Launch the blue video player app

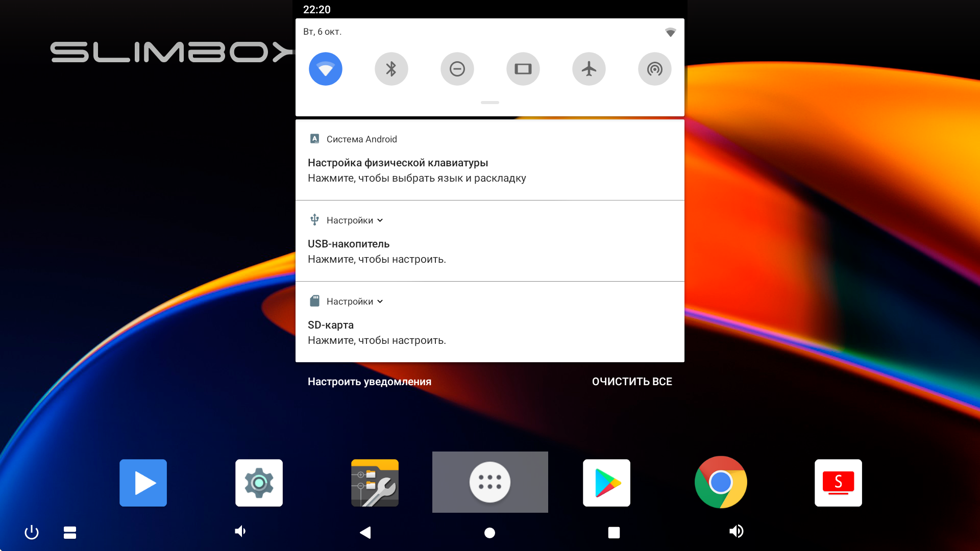tap(143, 483)
